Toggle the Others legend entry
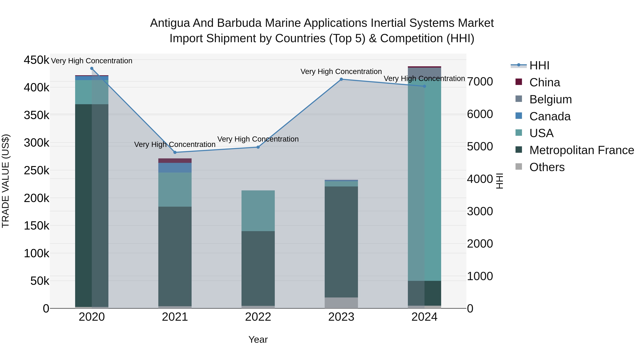The width and height of the screenshot is (644, 362). click(540, 167)
